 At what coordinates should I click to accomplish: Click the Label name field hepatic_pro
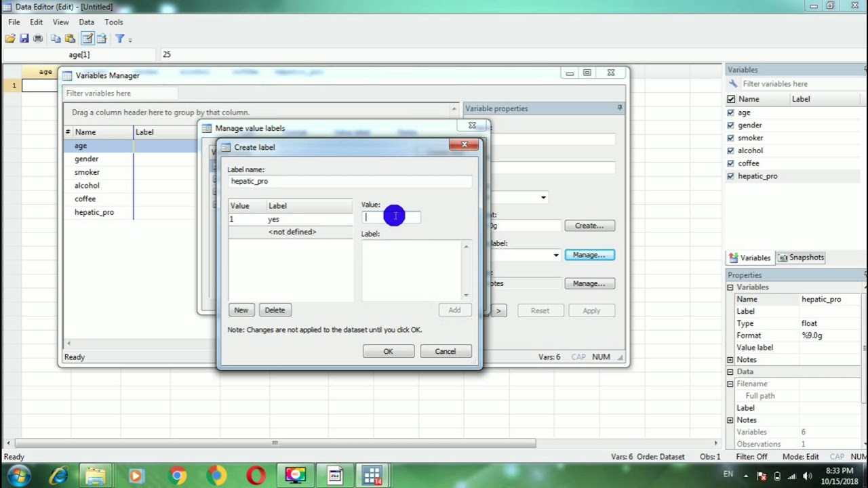(x=350, y=181)
